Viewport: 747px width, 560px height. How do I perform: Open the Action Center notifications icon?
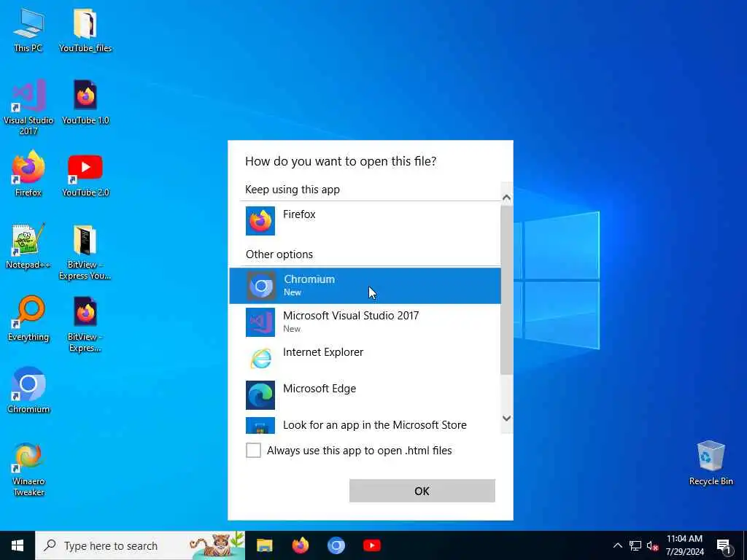[724, 545]
